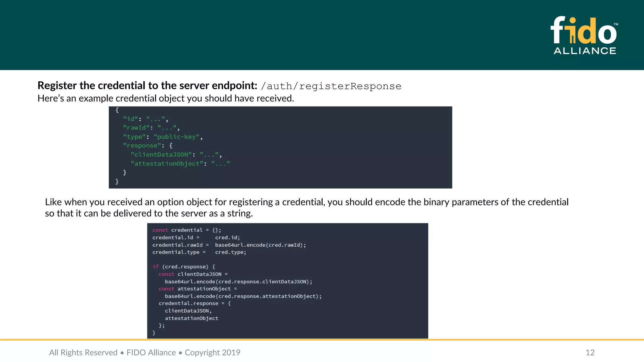Click the example credential JSON code block

click(x=280, y=147)
